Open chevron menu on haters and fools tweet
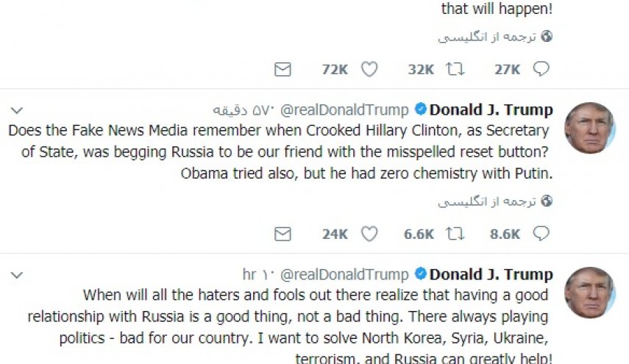This screenshot has height=364, width=629. click(17, 274)
